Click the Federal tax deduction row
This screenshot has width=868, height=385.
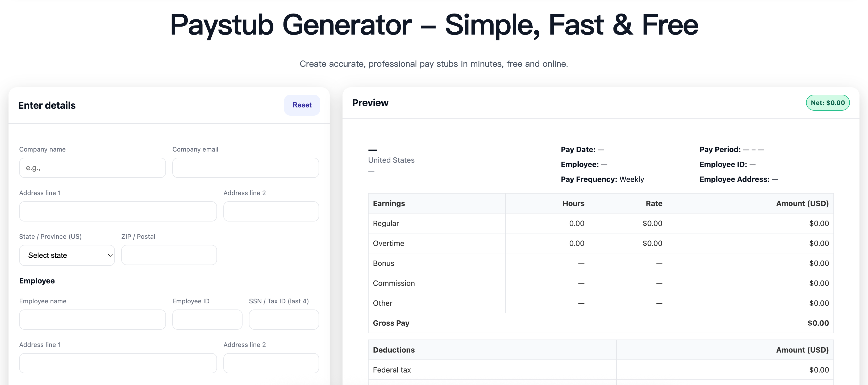pos(392,370)
